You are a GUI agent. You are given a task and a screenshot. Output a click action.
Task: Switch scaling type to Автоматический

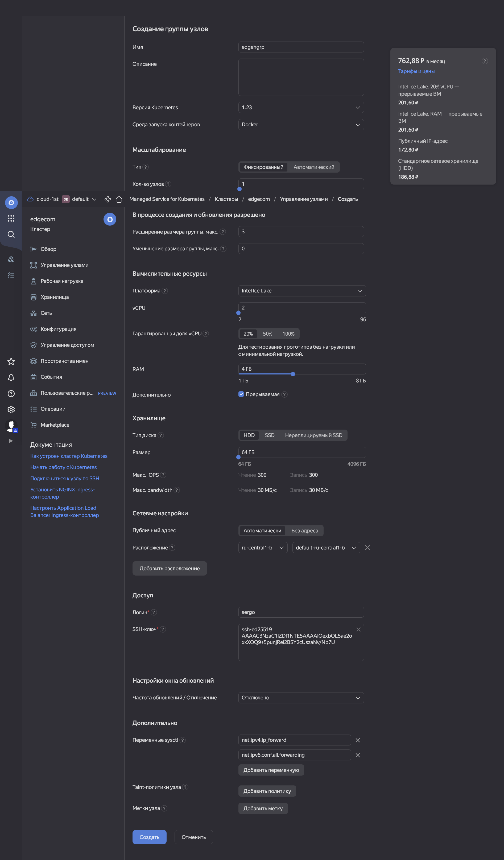(314, 167)
